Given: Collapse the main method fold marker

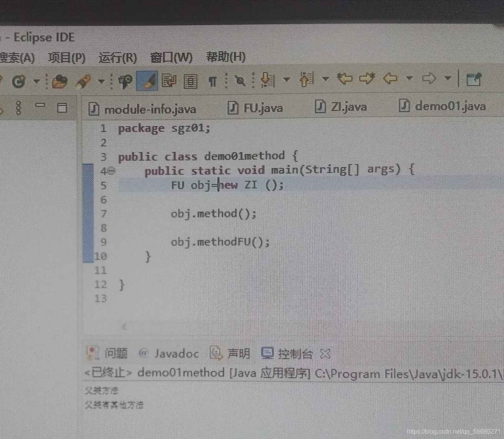Looking at the screenshot, I should 111,171.
